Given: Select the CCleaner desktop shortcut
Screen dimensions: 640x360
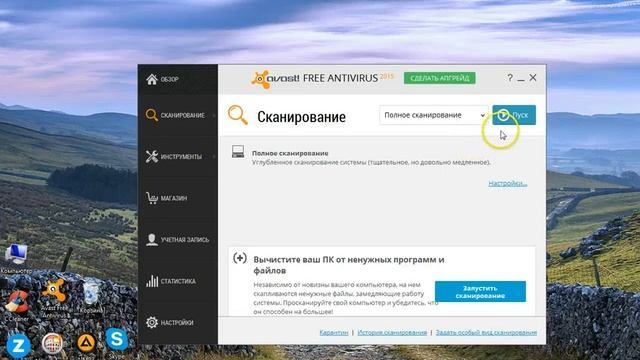Looking at the screenshot, I should 17,305.
